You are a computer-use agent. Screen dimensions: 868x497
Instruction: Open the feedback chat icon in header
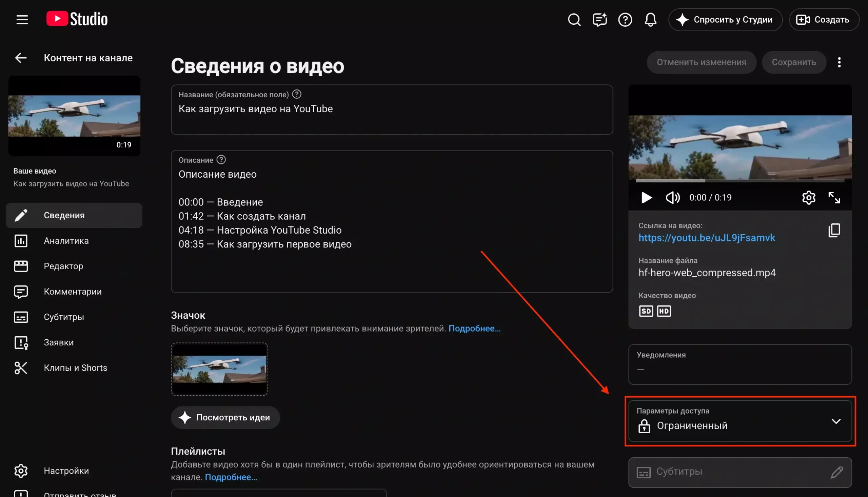pyautogui.click(x=600, y=20)
